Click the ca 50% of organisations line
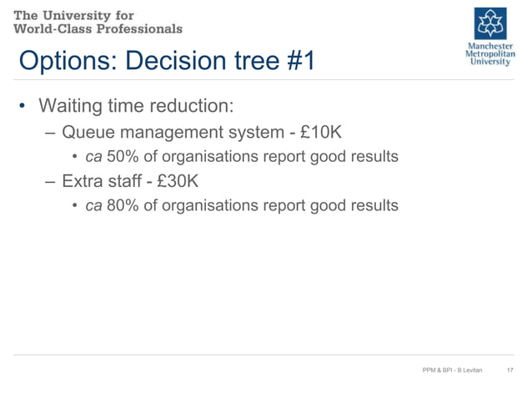This screenshot has height=399, width=532. [x=242, y=157]
